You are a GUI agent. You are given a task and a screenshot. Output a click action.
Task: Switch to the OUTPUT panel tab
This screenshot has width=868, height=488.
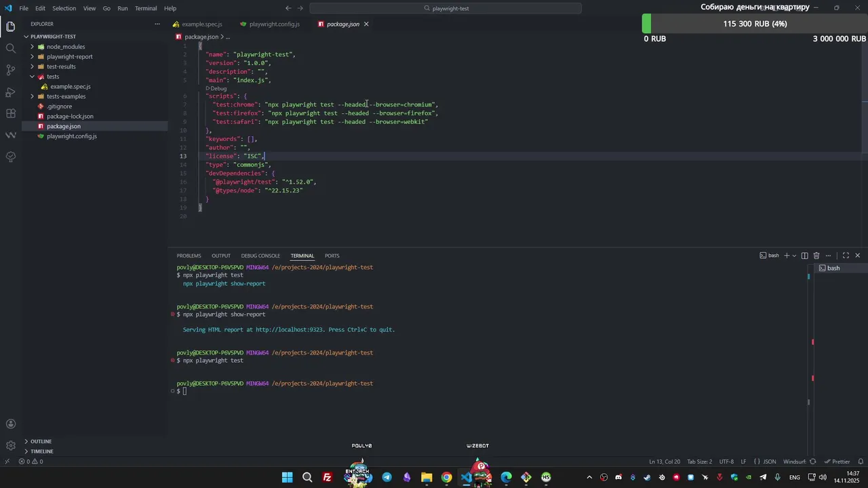tap(221, 256)
